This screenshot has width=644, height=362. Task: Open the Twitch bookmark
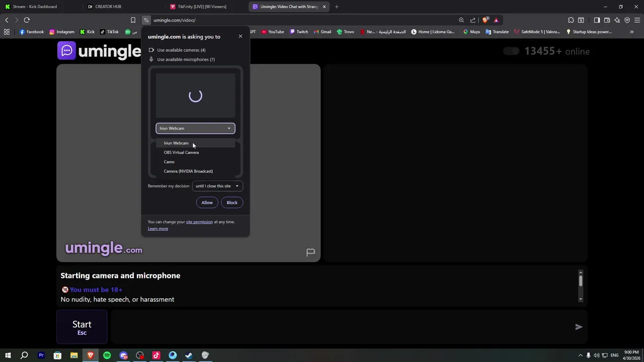point(299,32)
